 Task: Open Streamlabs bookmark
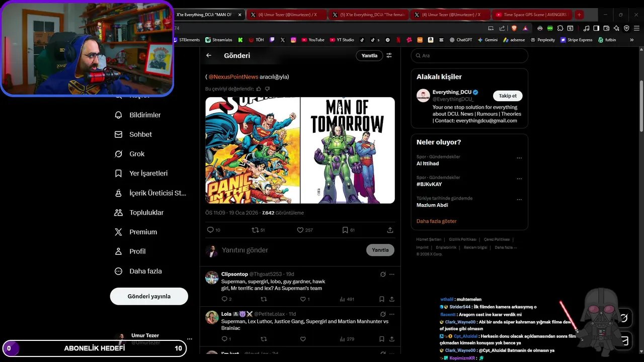[218, 40]
